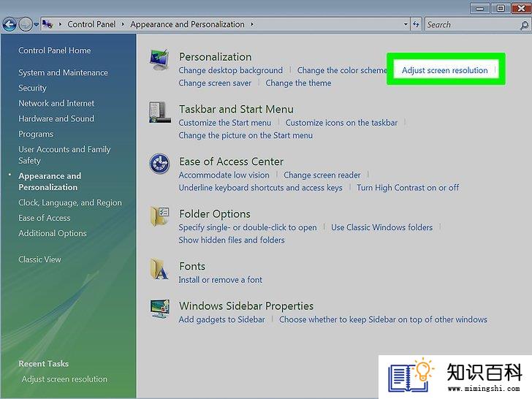
Task: Open the Personalization heading
Action: coord(216,57)
